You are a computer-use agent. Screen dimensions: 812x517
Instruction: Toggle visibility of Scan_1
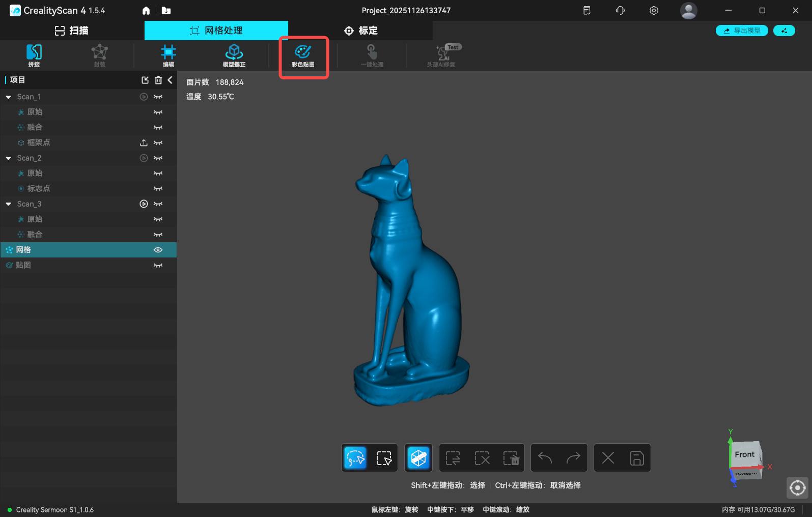click(158, 97)
